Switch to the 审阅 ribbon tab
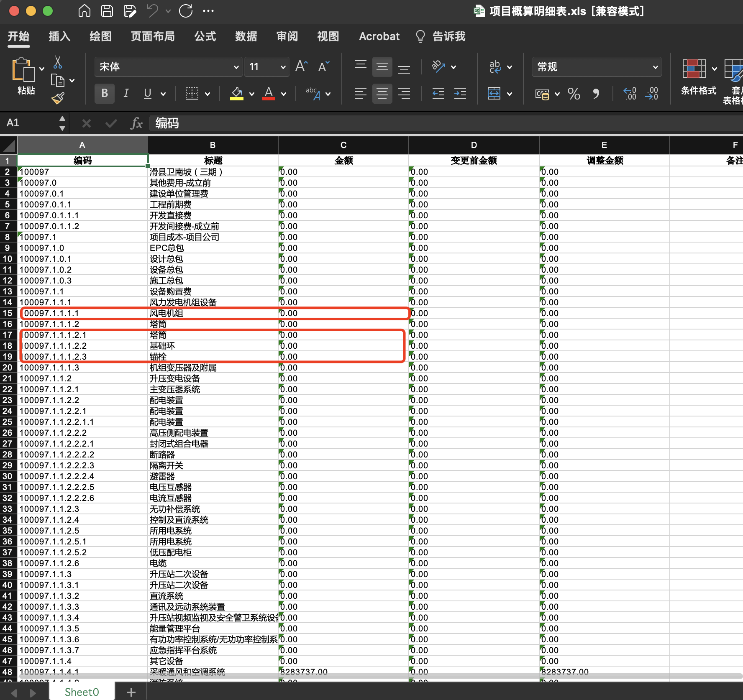This screenshot has height=700, width=743. [x=287, y=36]
